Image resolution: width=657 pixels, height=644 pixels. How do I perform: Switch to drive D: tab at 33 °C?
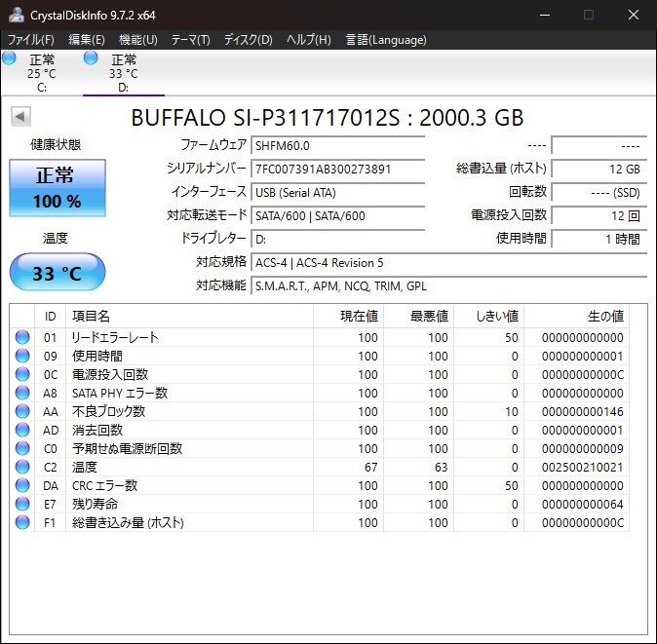coord(124,73)
